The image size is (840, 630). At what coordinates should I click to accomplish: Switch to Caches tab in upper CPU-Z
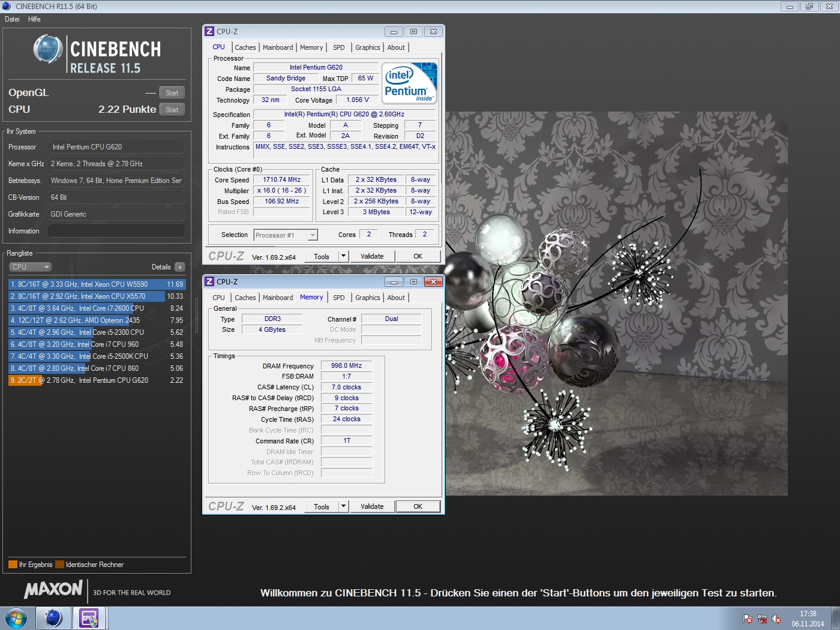[245, 47]
